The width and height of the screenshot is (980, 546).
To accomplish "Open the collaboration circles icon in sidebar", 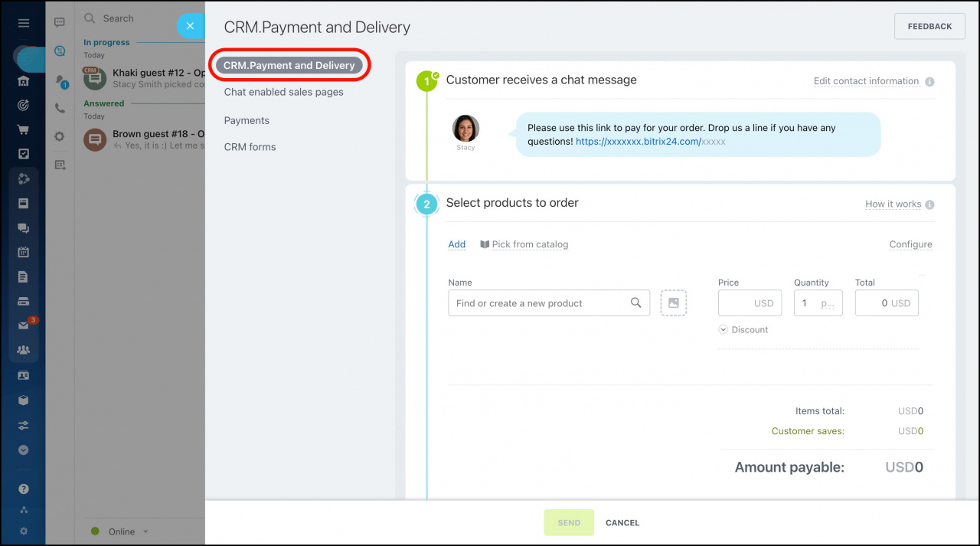I will 24,178.
